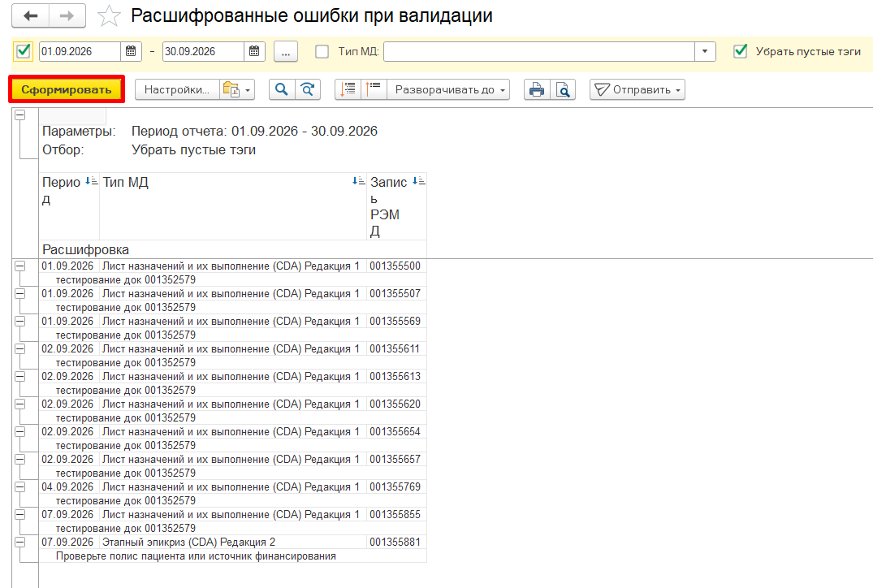This screenshot has height=588, width=873.
Task: Click the print icon
Action: pyautogui.click(x=537, y=89)
